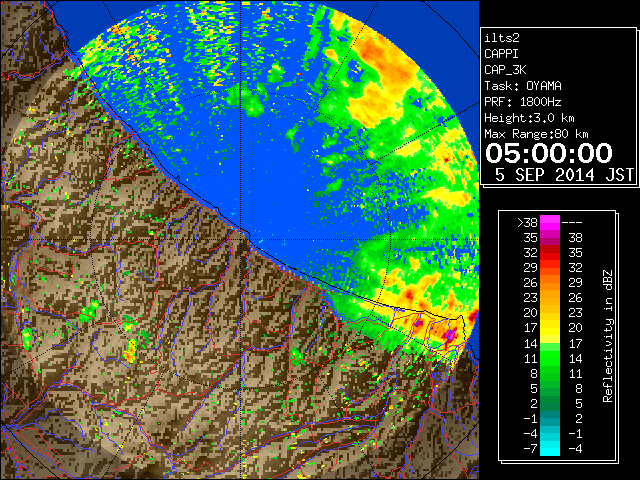Click the 'Max Range:80 km' line
Viewport: 640px width, 480px height.
[x=536, y=134]
